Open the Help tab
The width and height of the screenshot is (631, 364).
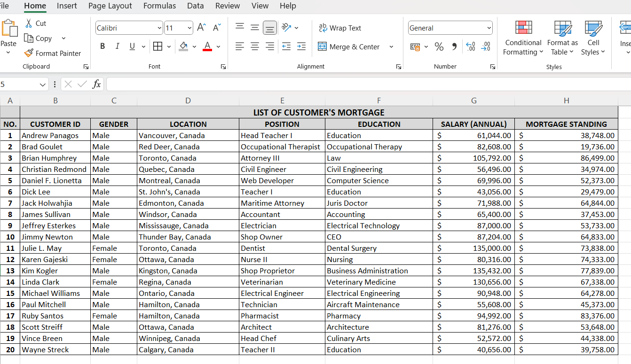tap(288, 6)
